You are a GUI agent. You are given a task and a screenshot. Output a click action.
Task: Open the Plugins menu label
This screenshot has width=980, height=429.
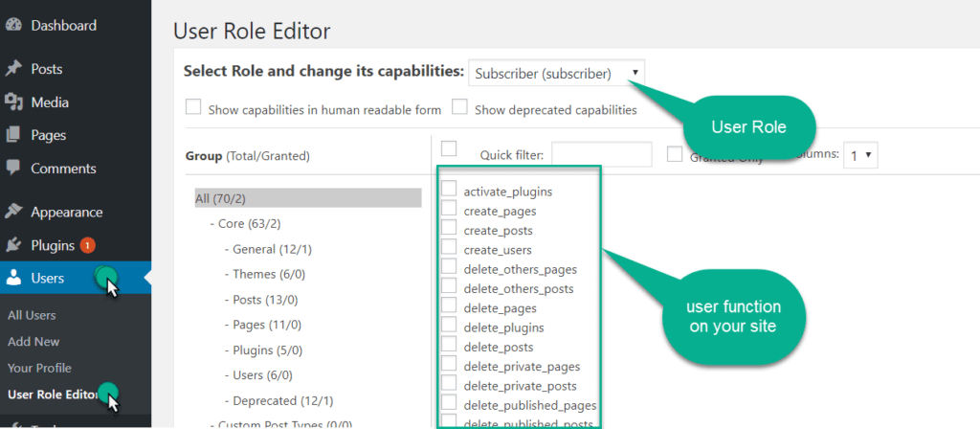[x=53, y=245]
